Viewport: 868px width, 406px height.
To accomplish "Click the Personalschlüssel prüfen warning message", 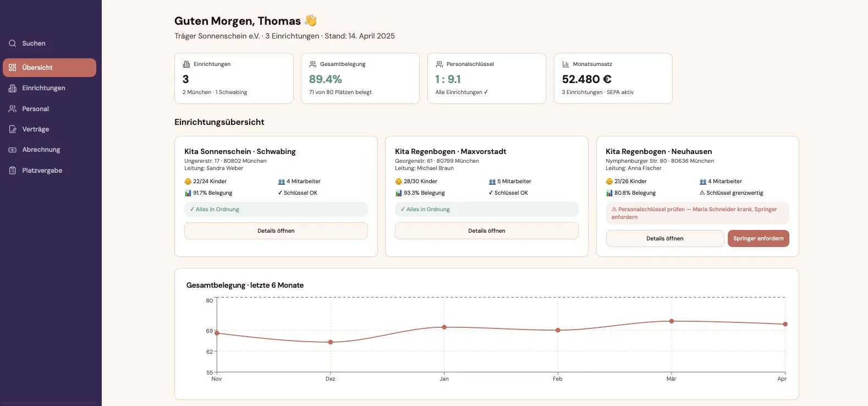I will [x=697, y=213].
